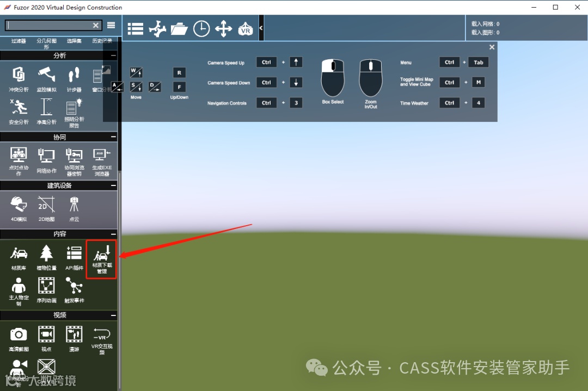588x391 pixels.
Task: Click the D move-right key icon
Action: (x=155, y=87)
